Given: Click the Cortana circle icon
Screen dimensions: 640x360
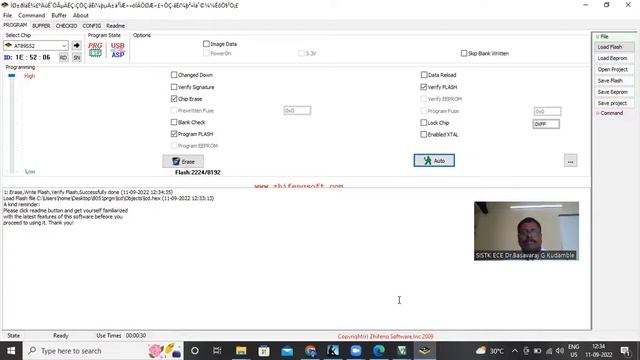Looking at the screenshot, I should [195, 351].
